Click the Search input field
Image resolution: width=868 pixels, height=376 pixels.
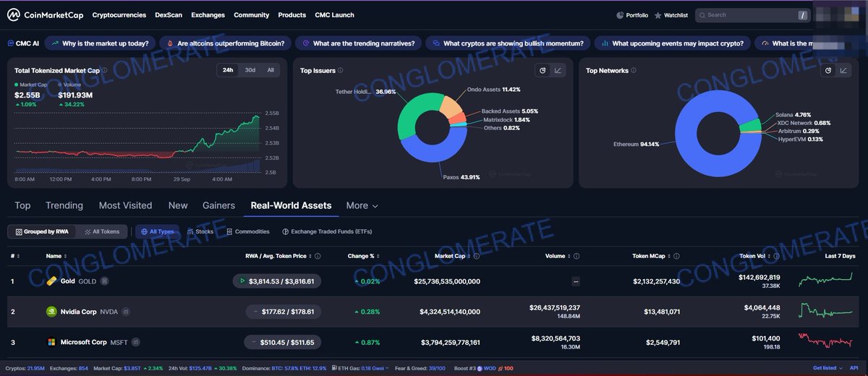(x=752, y=14)
